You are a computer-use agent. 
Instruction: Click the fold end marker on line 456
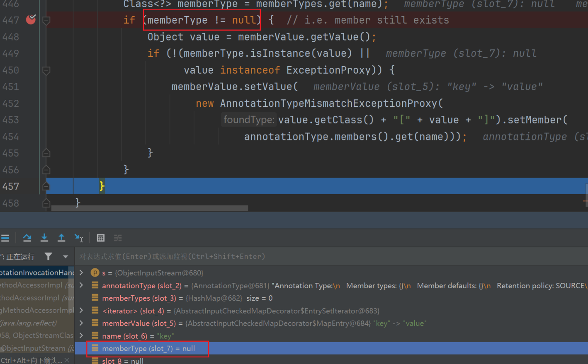(x=46, y=170)
